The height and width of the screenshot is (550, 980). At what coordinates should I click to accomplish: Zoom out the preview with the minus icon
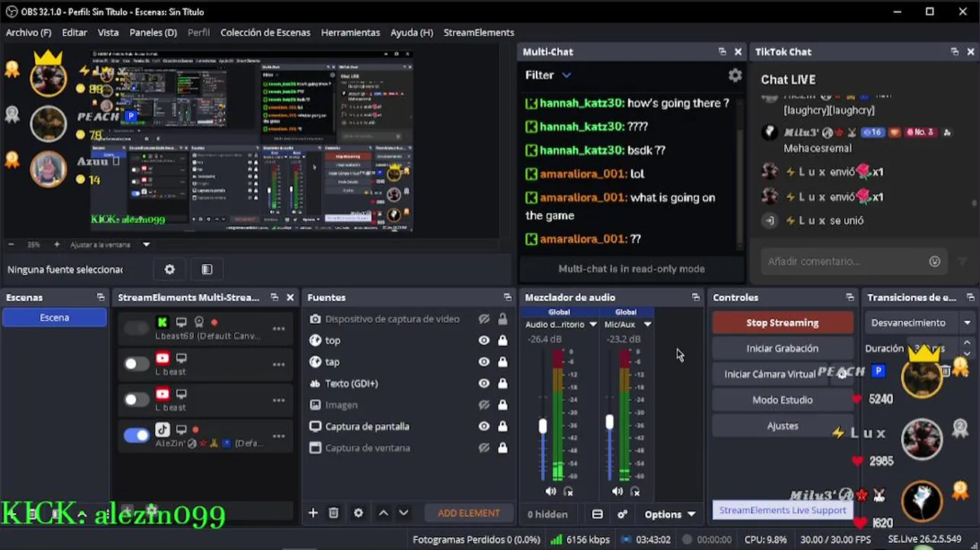11,244
